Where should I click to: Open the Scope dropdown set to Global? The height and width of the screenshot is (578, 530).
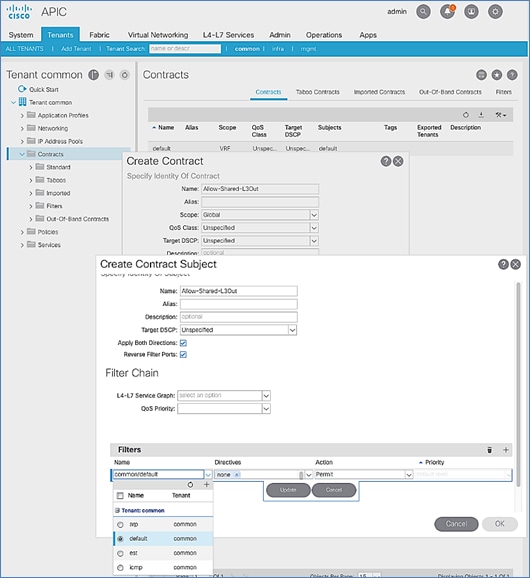(314, 215)
